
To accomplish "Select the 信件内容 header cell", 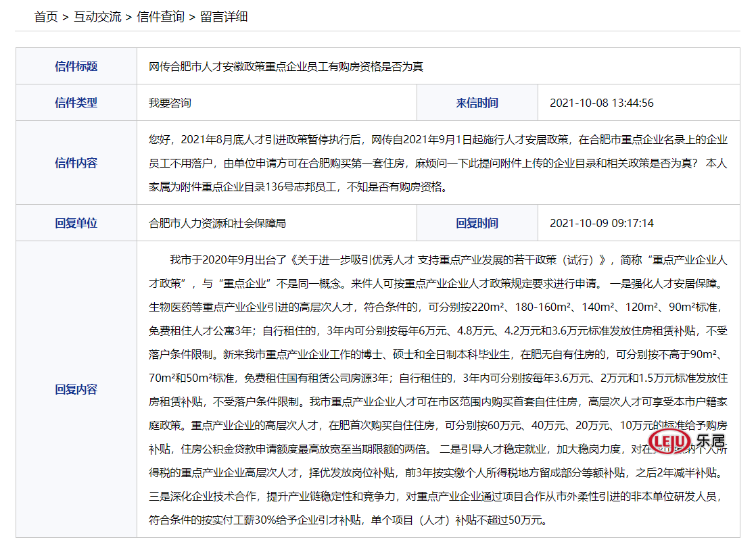I will click(x=76, y=163).
